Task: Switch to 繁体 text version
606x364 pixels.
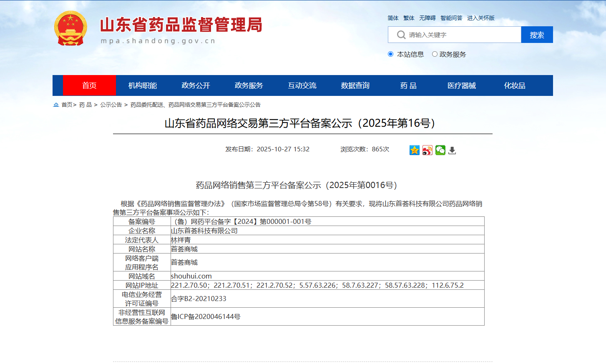Action: click(409, 18)
